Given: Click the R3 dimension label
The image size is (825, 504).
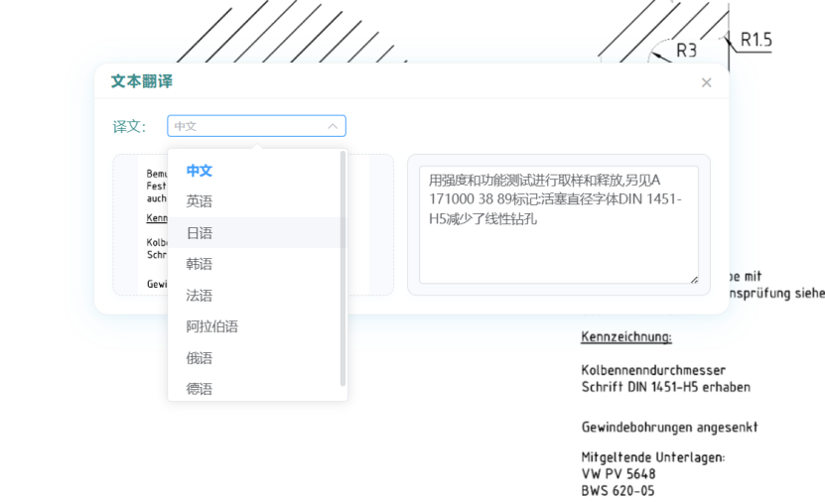Looking at the screenshot, I should (686, 51).
